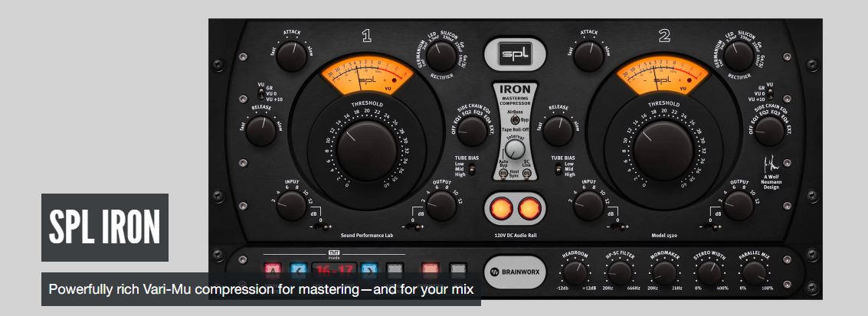Adjust the Stereo Width knob
Viewport: 868px width, 316px height.
[x=709, y=273]
